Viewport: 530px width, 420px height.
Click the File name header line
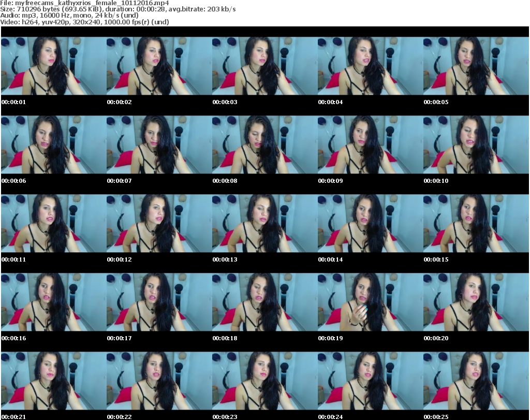coord(84,3)
